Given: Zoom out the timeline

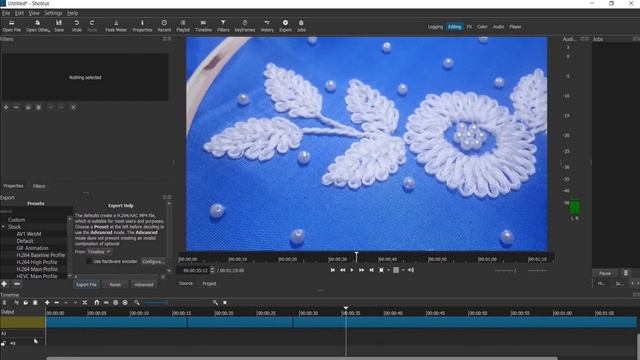Looking at the screenshot, I should pyautogui.click(x=137, y=302).
